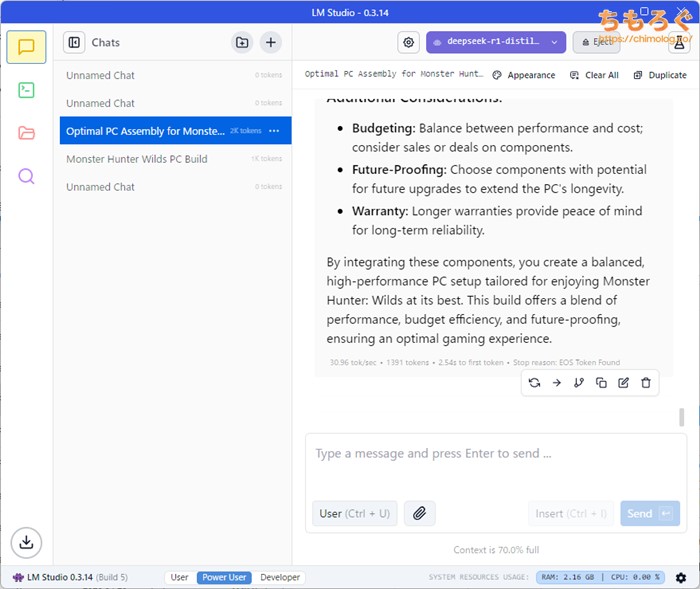700x589 pixels.
Task: Click the LM Studio logo in status bar
Action: pyautogui.click(x=18, y=577)
